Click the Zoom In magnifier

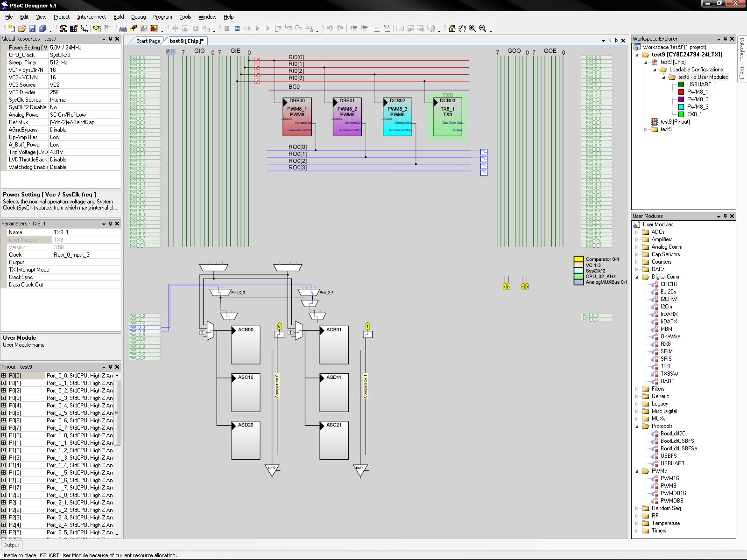click(x=472, y=28)
